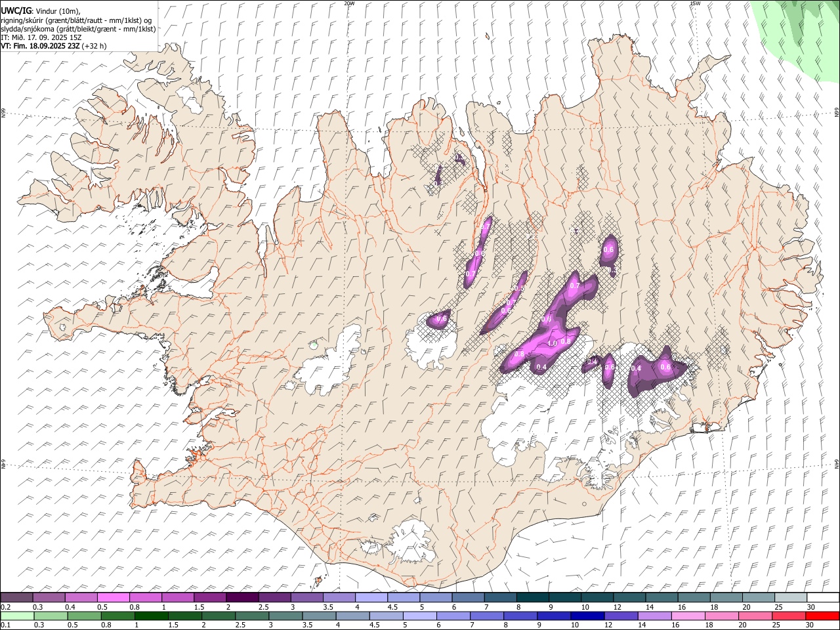Pick the lavender swatch labeled 4 in top row
Screen dimensions: 840x630
click(371, 597)
